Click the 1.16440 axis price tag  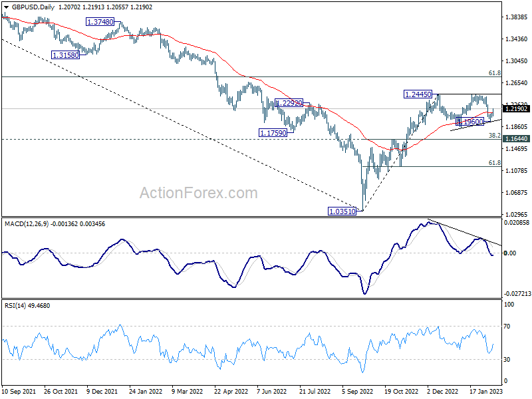point(516,139)
